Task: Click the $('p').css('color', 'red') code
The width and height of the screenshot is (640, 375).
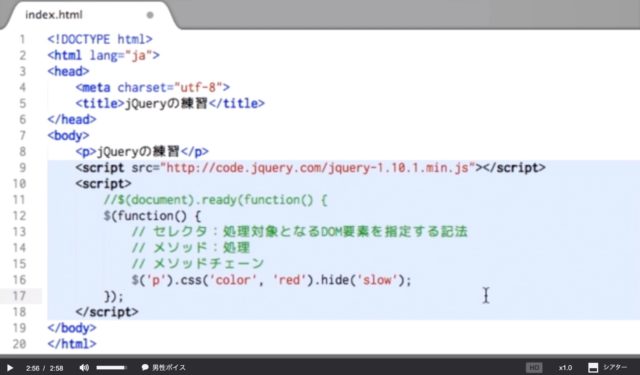Action: click(x=222, y=280)
